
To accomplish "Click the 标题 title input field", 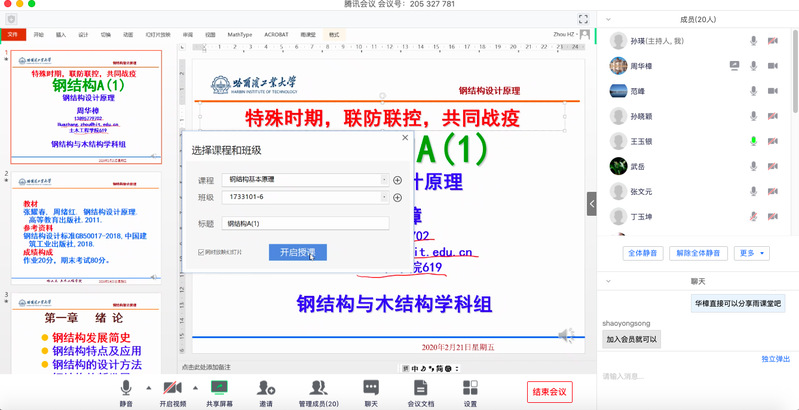I will (305, 224).
